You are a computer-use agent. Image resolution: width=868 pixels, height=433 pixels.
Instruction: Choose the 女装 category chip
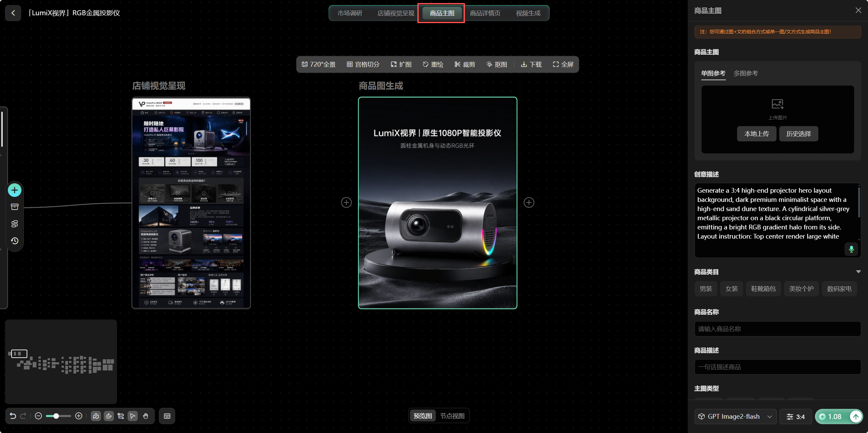[732, 289]
